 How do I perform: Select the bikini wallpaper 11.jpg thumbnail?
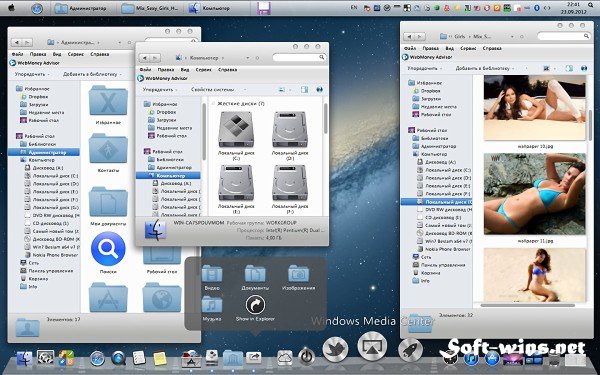[x=535, y=194]
